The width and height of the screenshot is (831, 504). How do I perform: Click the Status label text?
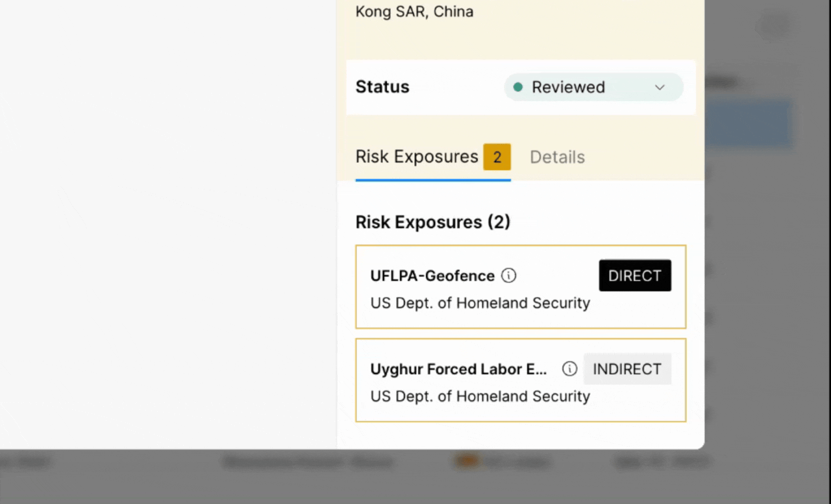pos(382,87)
